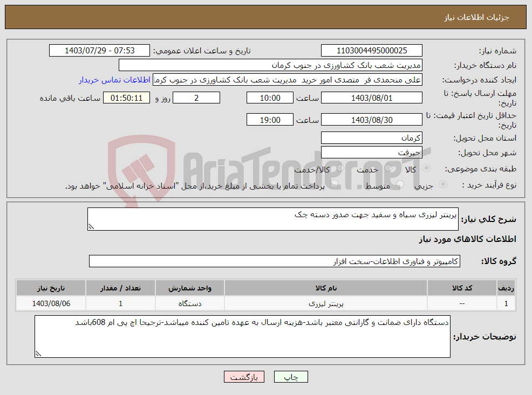Click the days remaining field showing 2
Viewport: 532px width, 395px height.
click(196, 98)
